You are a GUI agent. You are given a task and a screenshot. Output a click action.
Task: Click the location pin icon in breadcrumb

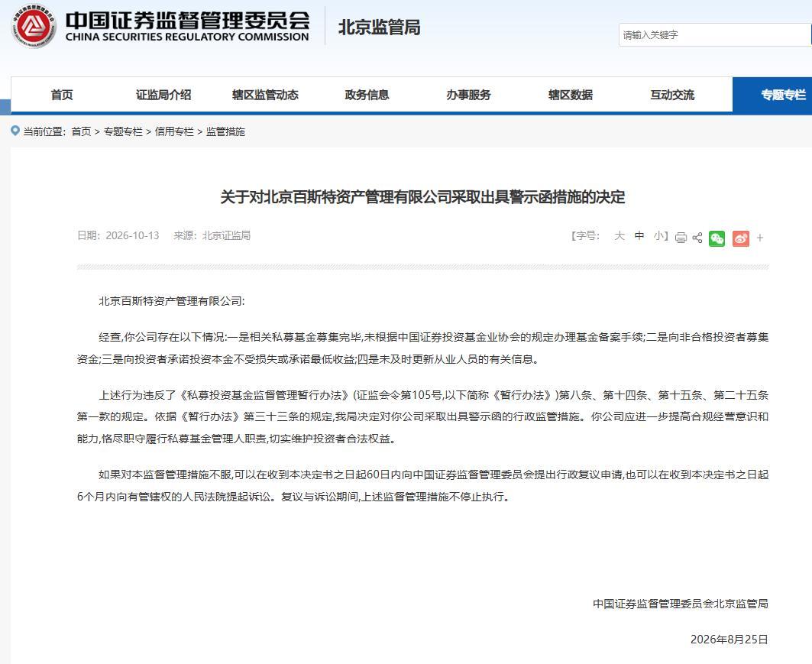tap(15, 131)
